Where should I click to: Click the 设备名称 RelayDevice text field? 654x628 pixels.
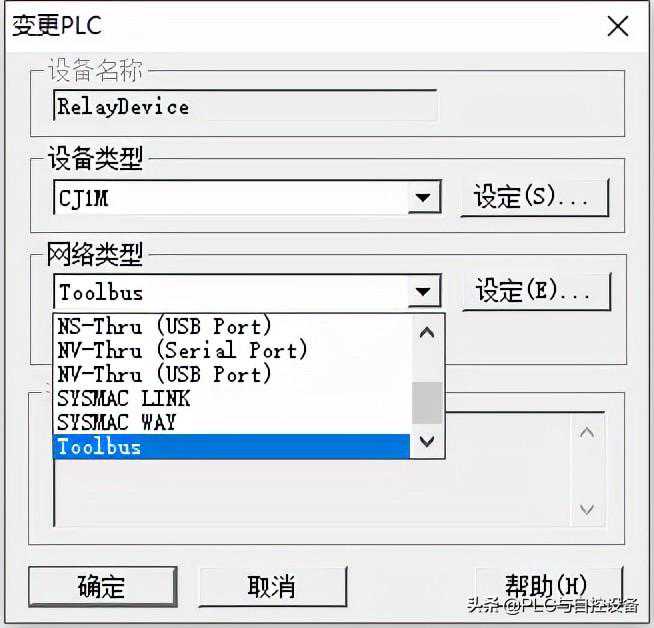point(244,106)
